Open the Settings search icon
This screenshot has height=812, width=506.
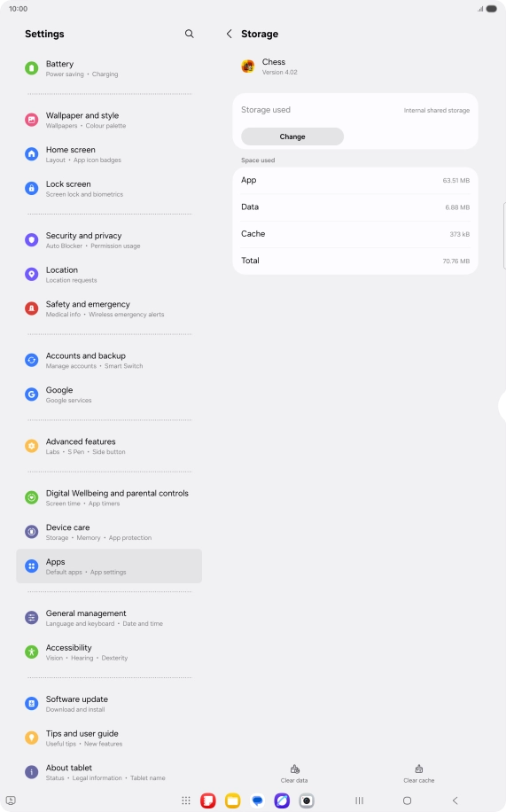coord(190,34)
